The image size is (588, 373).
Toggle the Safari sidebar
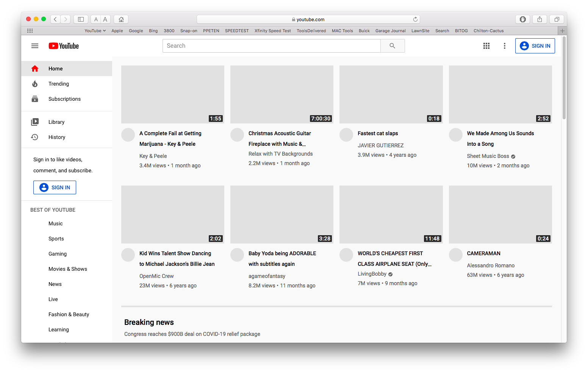[81, 19]
